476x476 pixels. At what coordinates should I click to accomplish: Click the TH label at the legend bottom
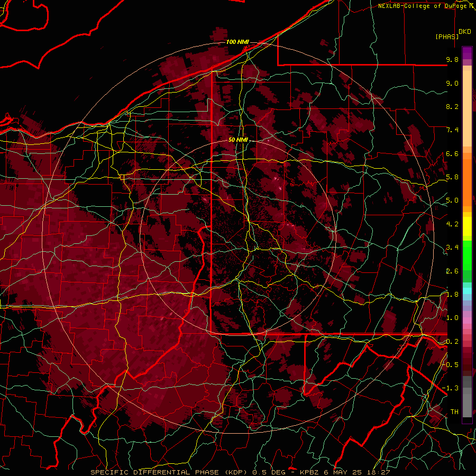coord(454,411)
